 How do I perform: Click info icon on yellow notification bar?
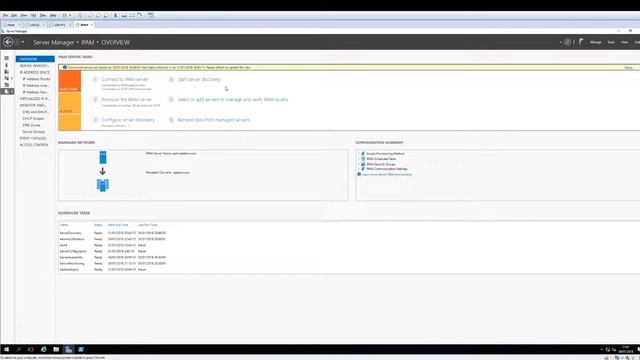click(65, 67)
